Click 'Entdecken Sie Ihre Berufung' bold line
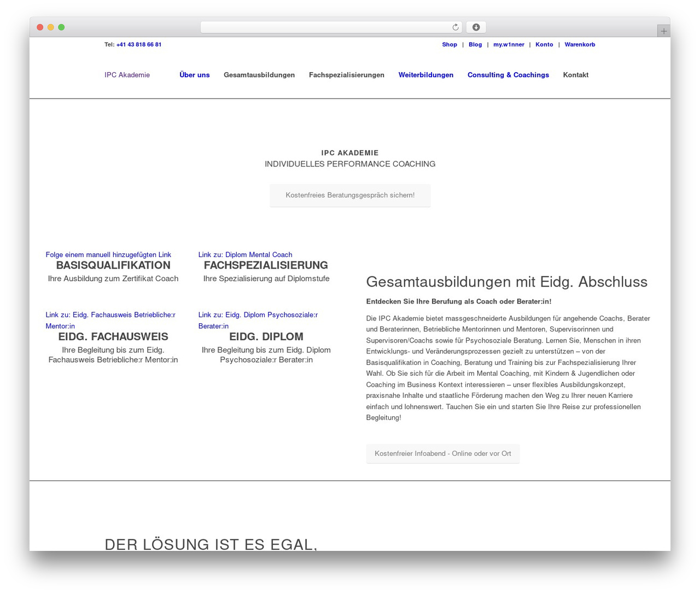700x593 pixels. tap(459, 301)
